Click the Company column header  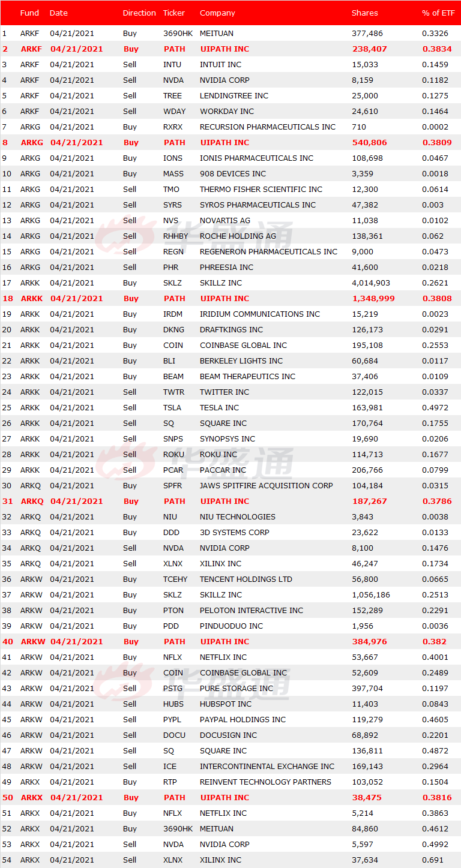[217, 13]
